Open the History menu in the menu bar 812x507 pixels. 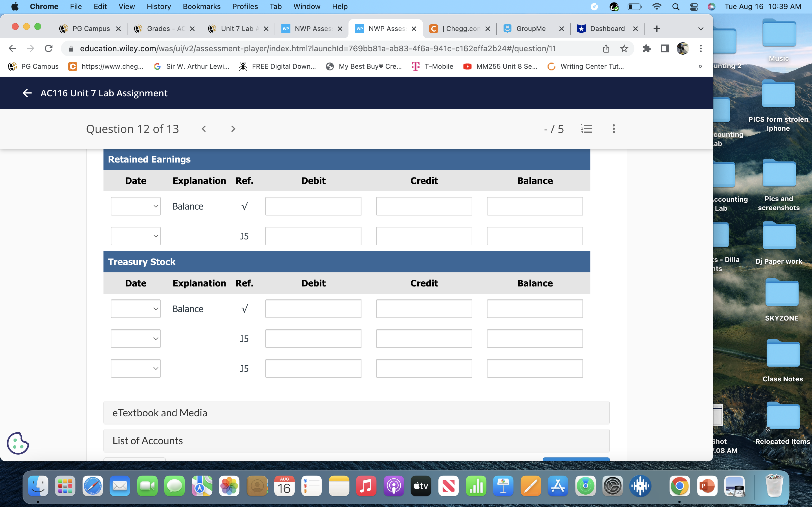pos(158,6)
